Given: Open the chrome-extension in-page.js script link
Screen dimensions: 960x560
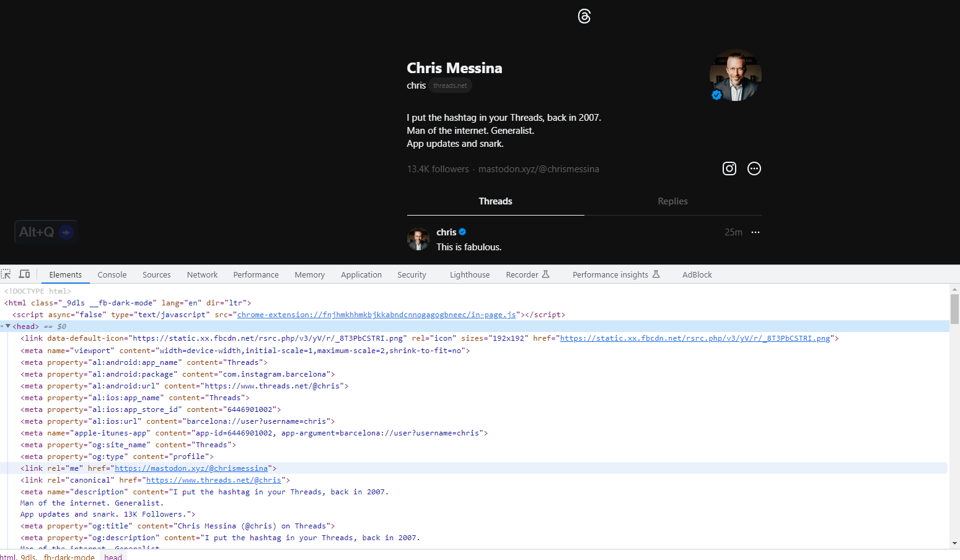Looking at the screenshot, I should point(376,315).
